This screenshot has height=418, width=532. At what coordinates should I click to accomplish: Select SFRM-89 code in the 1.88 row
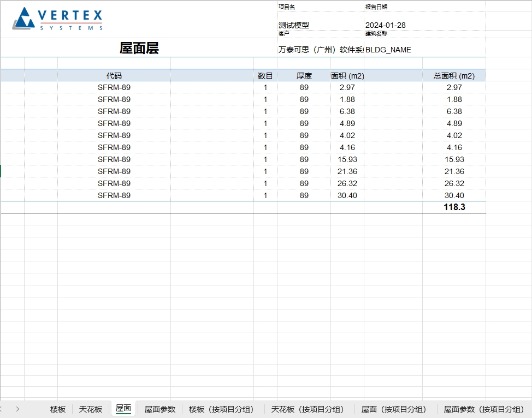pos(114,99)
